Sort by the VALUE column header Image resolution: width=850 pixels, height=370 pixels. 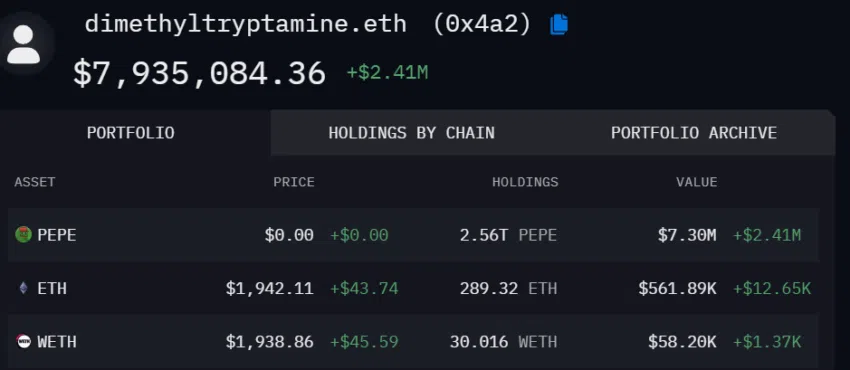pyautogui.click(x=697, y=182)
